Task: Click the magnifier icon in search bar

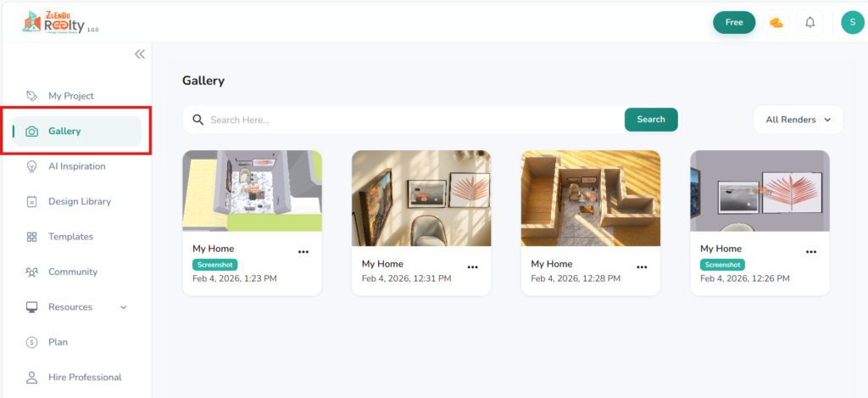Action: [198, 120]
